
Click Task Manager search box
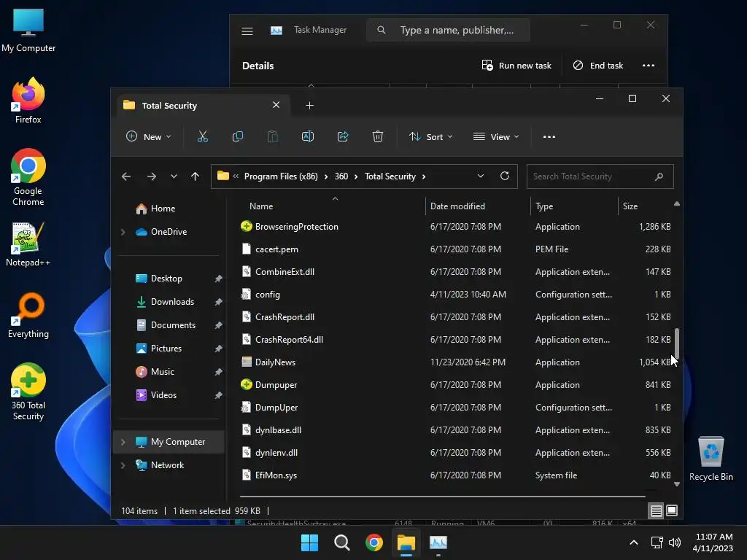(448, 30)
